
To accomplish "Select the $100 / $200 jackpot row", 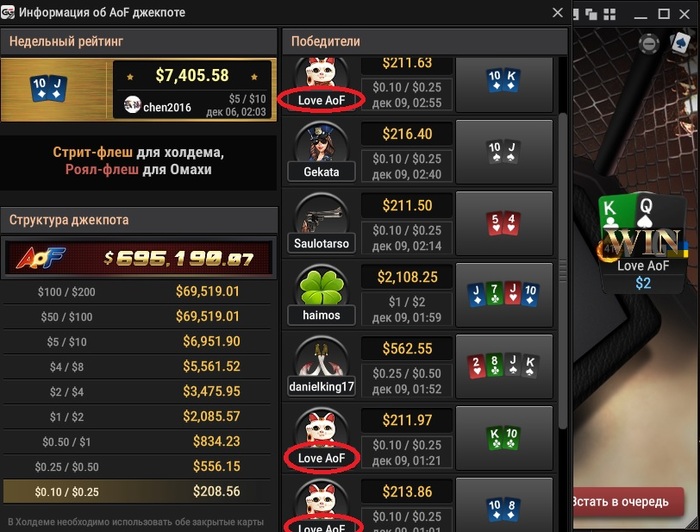I will (x=138, y=292).
